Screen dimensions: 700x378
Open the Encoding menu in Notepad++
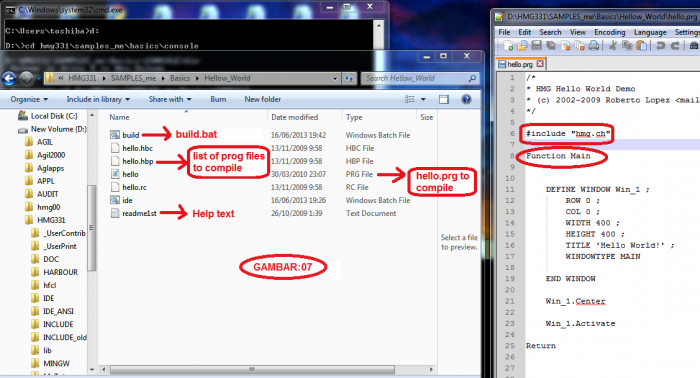609,32
